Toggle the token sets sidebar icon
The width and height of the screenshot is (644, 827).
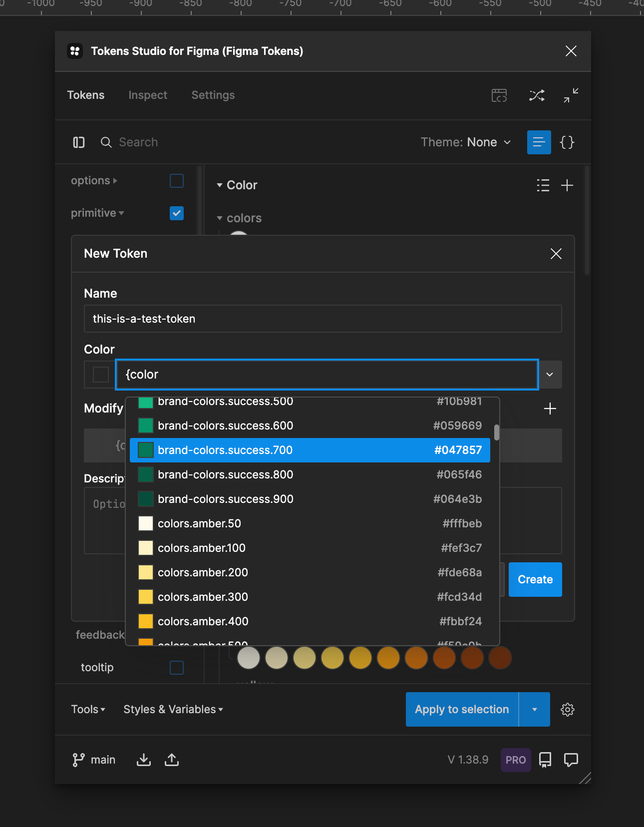pyautogui.click(x=79, y=142)
